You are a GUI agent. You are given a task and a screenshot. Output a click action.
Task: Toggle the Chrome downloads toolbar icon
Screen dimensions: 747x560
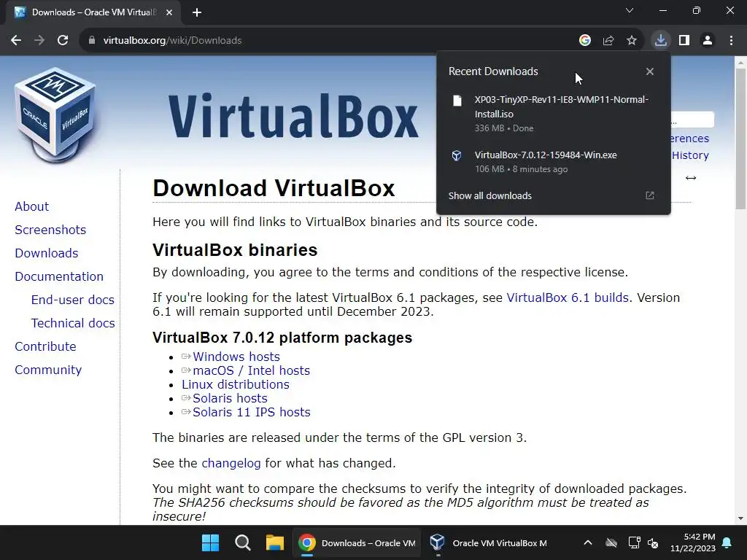click(660, 41)
